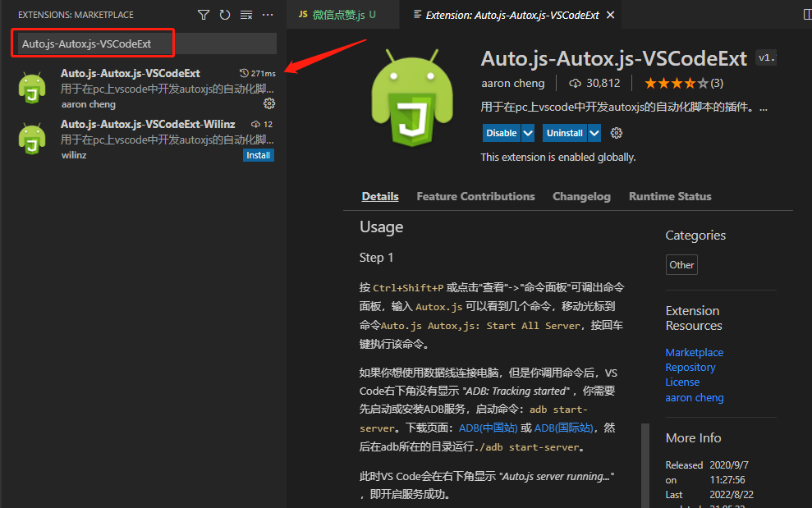The image size is (812, 508).
Task: Click the Filter Extensions funnel icon
Action: tap(203, 15)
